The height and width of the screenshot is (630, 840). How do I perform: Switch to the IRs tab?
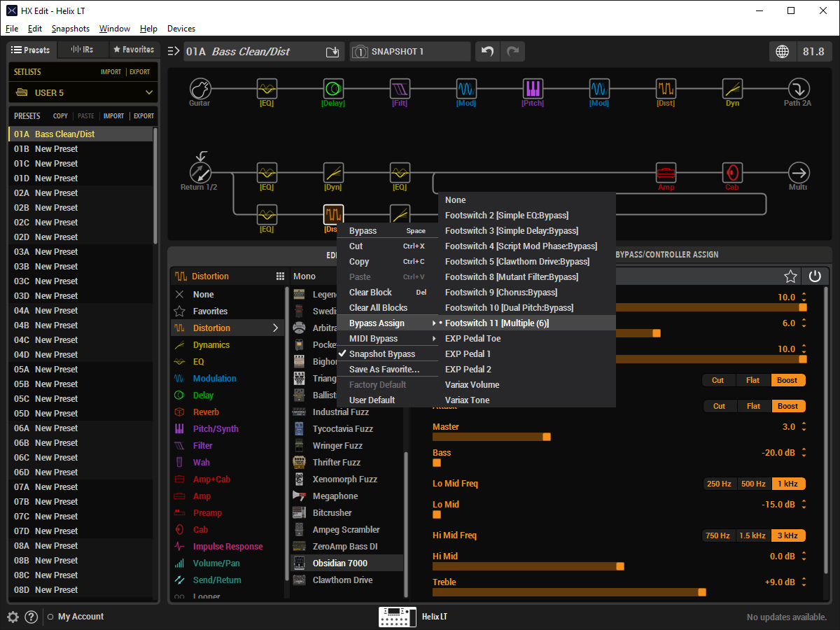point(82,50)
